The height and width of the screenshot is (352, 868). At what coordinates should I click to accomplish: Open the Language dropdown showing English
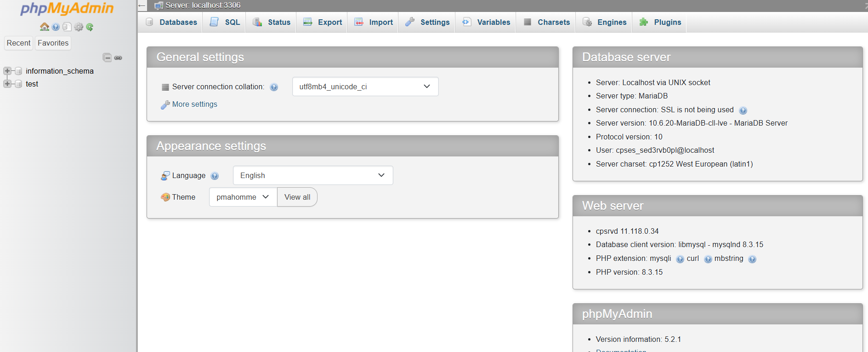tap(312, 175)
